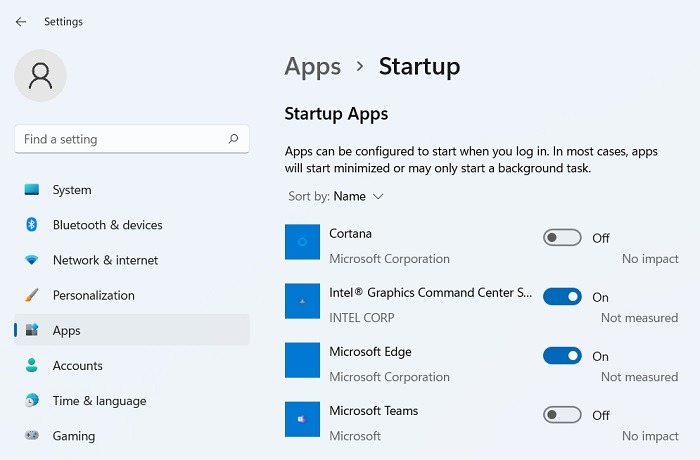Click the Microsoft Edge app tile icon

(302, 360)
